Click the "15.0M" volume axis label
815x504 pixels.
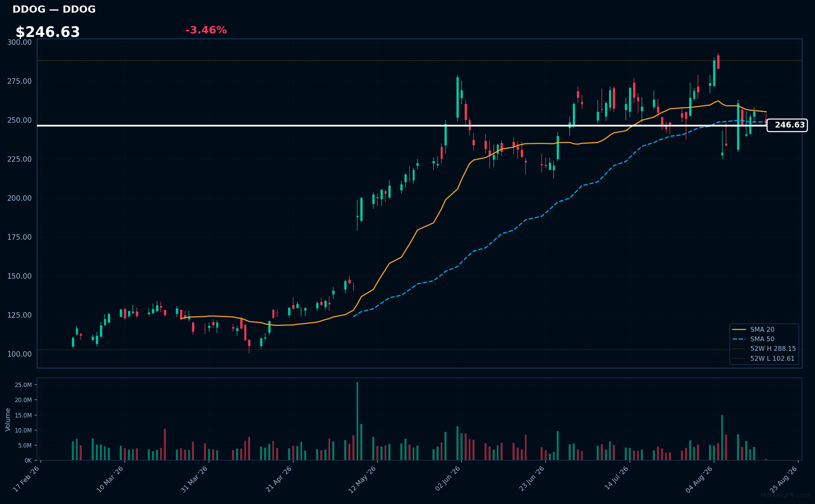[23, 415]
